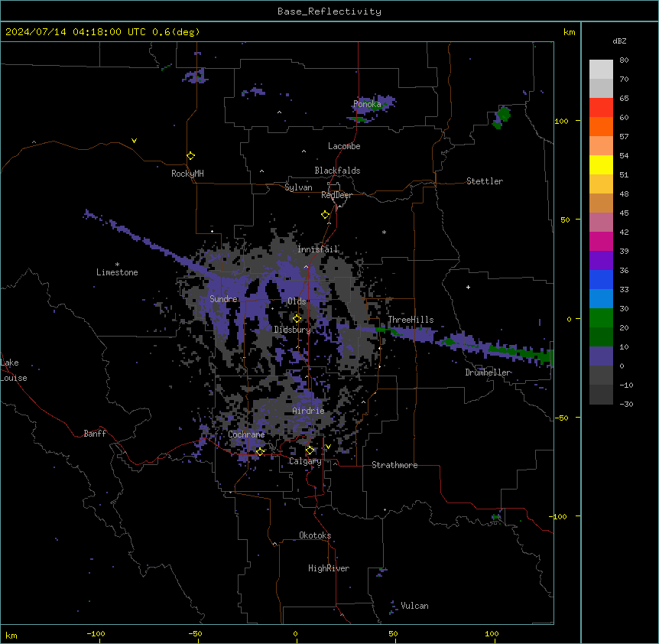The image size is (659, 644).
Task: Click the Drumheller label
Action: point(488,372)
